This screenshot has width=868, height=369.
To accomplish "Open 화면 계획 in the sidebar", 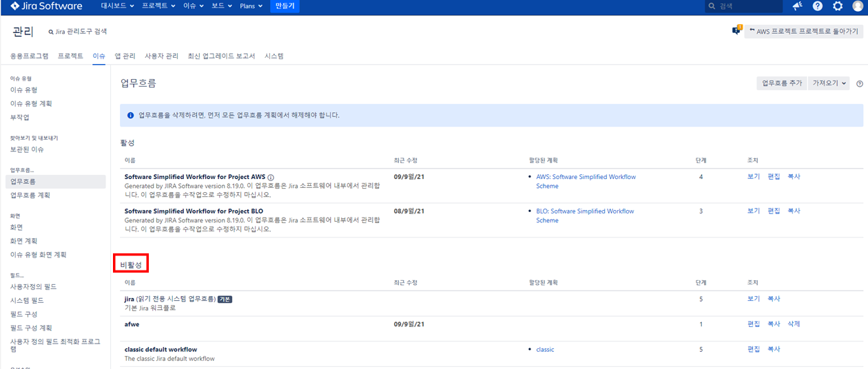I will point(23,241).
